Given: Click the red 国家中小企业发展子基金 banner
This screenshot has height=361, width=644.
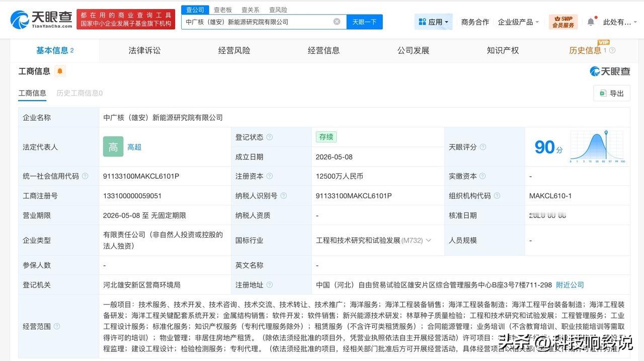Looking at the screenshot, I should [126, 20].
